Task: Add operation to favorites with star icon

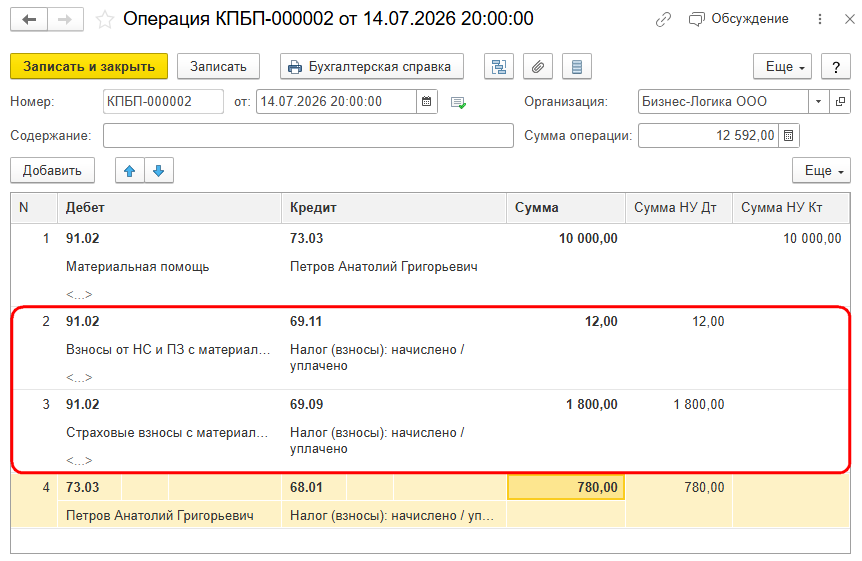Action: pos(104,20)
